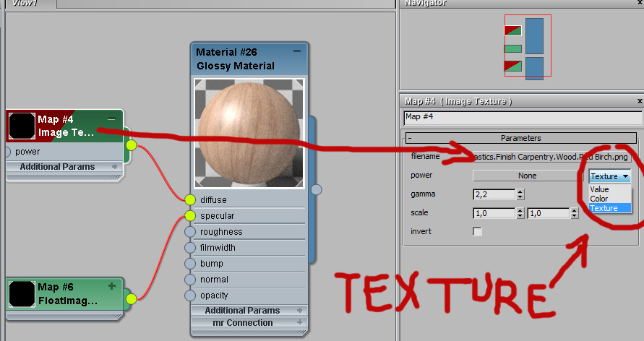Collapse the Map #4 Image Texture node
This screenshot has height=341, width=644.
(x=111, y=119)
